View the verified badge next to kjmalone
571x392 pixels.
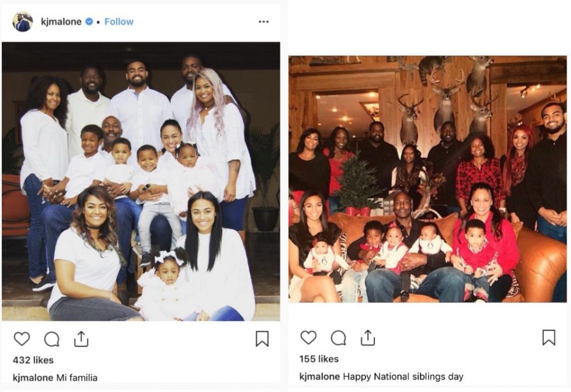[89, 22]
